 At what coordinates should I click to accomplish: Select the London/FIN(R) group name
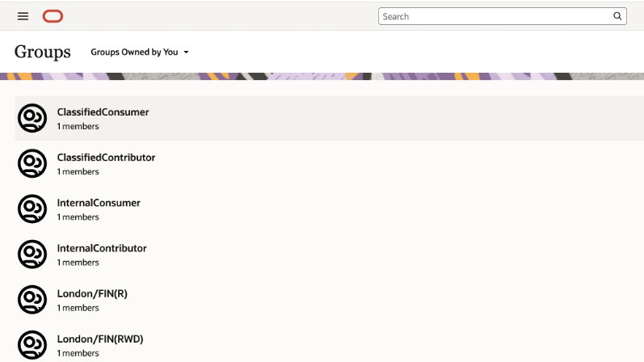pyautogui.click(x=92, y=293)
